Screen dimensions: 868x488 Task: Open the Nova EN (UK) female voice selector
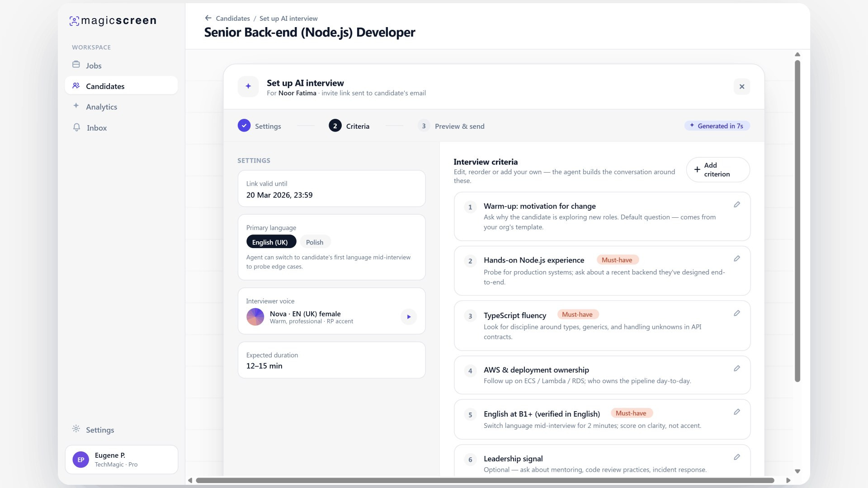click(331, 311)
